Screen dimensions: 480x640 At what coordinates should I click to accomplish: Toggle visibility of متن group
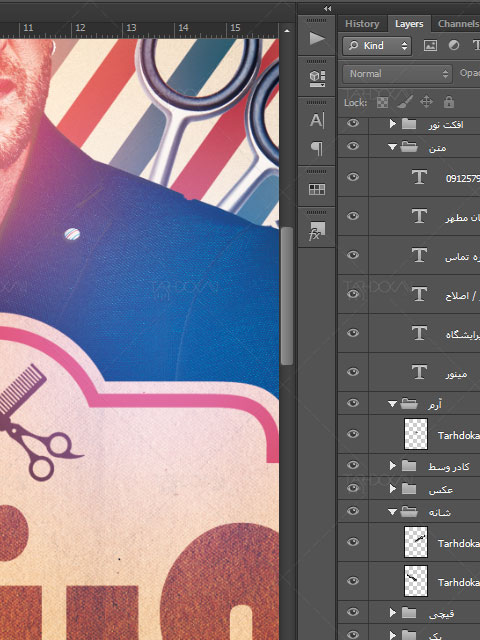[x=353, y=146]
